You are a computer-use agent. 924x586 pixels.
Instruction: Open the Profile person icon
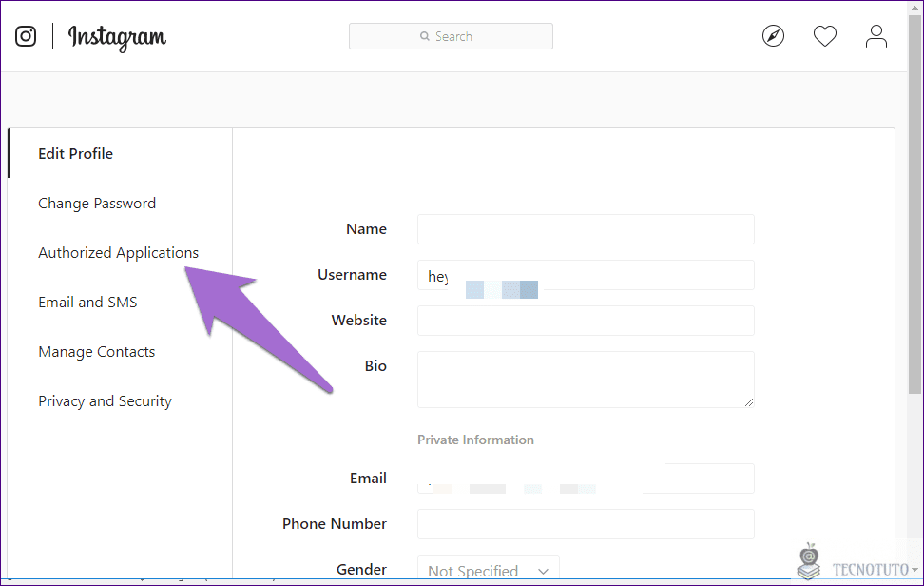click(x=876, y=36)
